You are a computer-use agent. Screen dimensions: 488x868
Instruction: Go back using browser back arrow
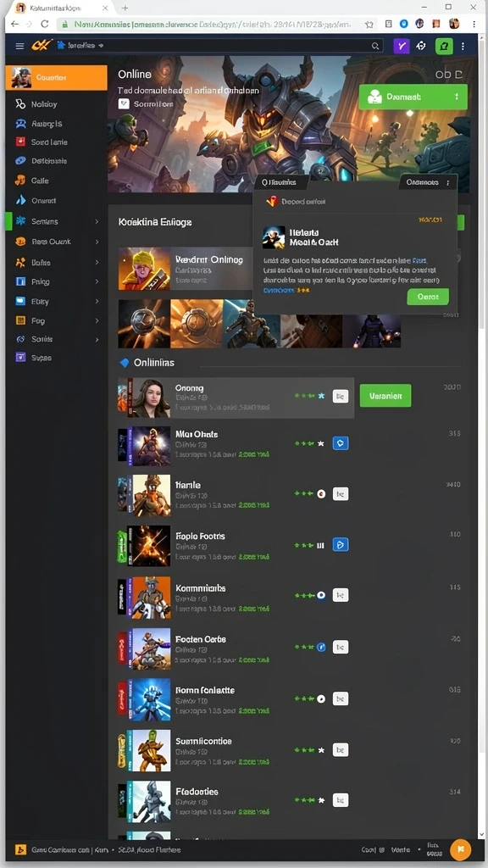pyautogui.click(x=14, y=24)
